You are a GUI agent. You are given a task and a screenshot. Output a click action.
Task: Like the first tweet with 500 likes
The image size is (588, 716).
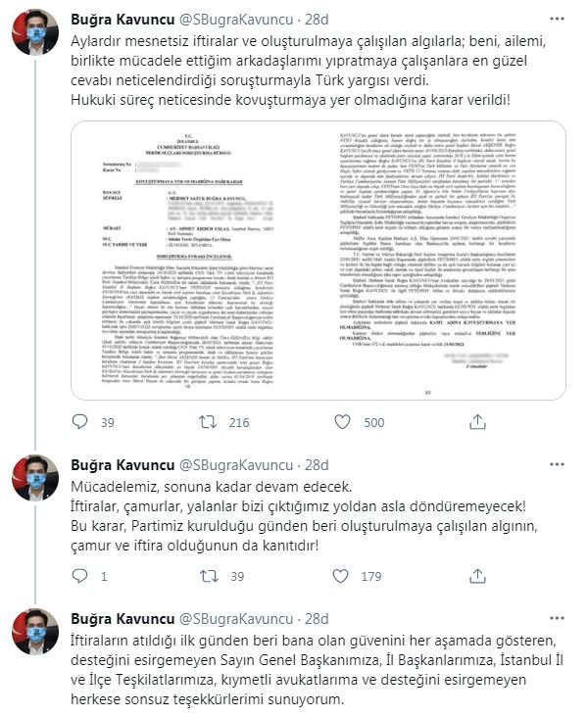(x=342, y=422)
